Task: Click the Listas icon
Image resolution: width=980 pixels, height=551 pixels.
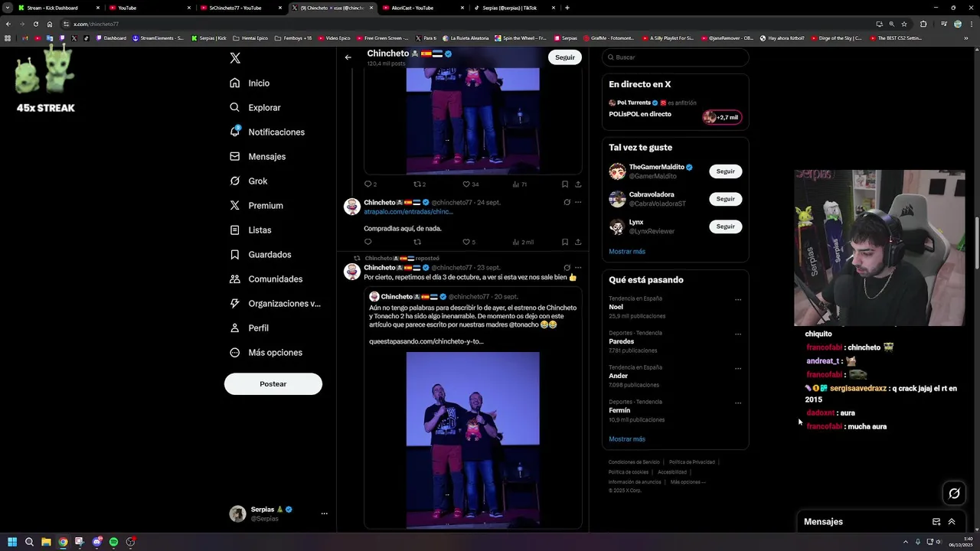Action: (x=235, y=230)
